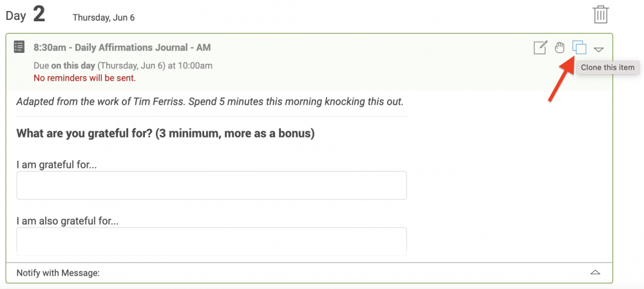Click the Notify with Message label

point(58,272)
